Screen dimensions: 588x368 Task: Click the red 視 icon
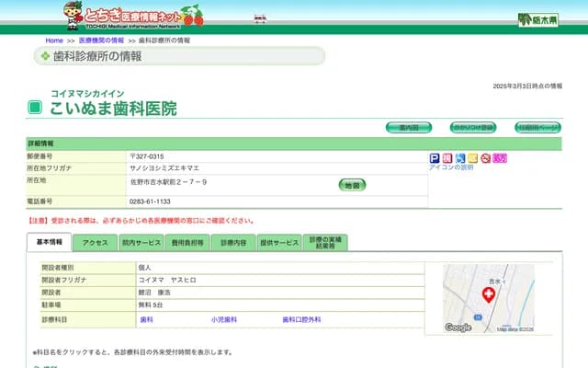(x=447, y=158)
